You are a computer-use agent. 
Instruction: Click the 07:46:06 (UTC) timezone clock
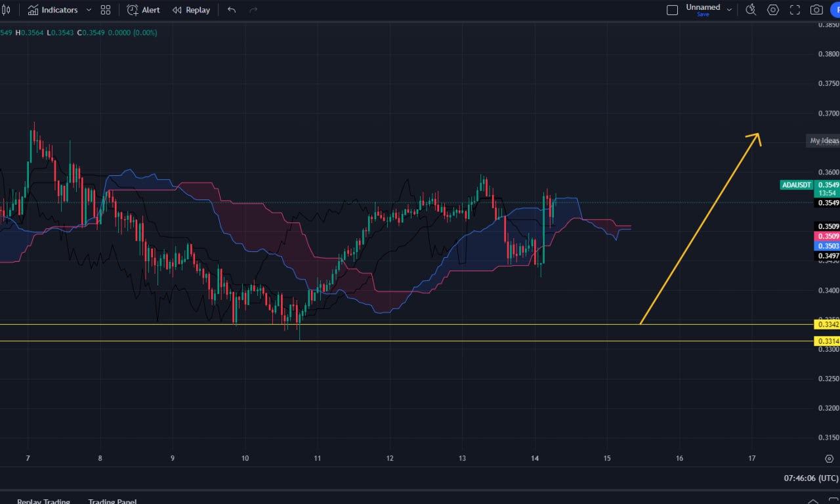coord(811,478)
